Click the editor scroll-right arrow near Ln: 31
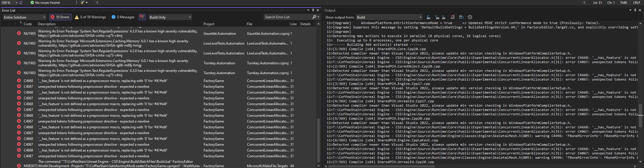 tap(584, 3)
